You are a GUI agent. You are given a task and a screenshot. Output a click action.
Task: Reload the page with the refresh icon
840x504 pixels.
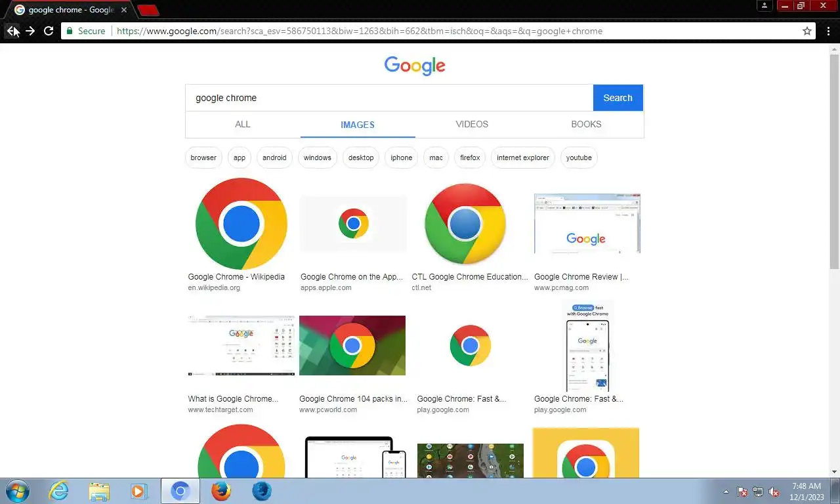click(49, 31)
